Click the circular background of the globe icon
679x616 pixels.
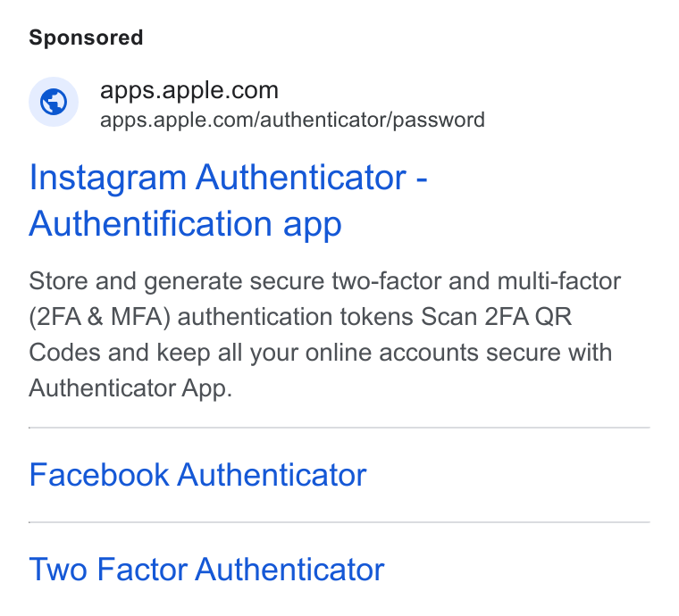(x=54, y=102)
